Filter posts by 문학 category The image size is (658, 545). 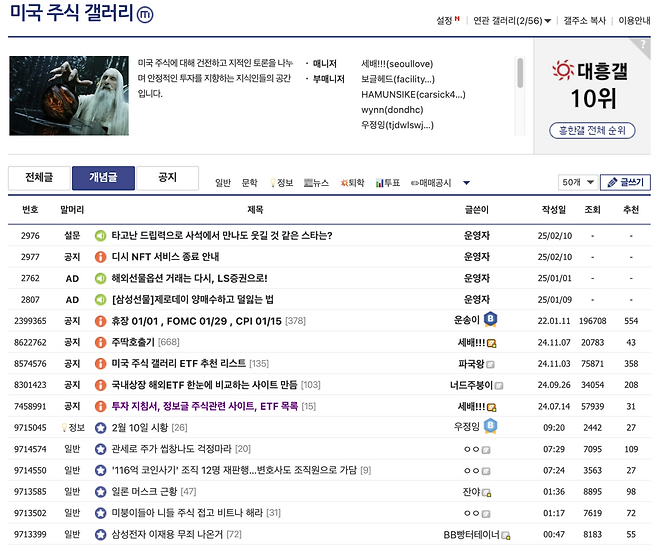point(249,183)
